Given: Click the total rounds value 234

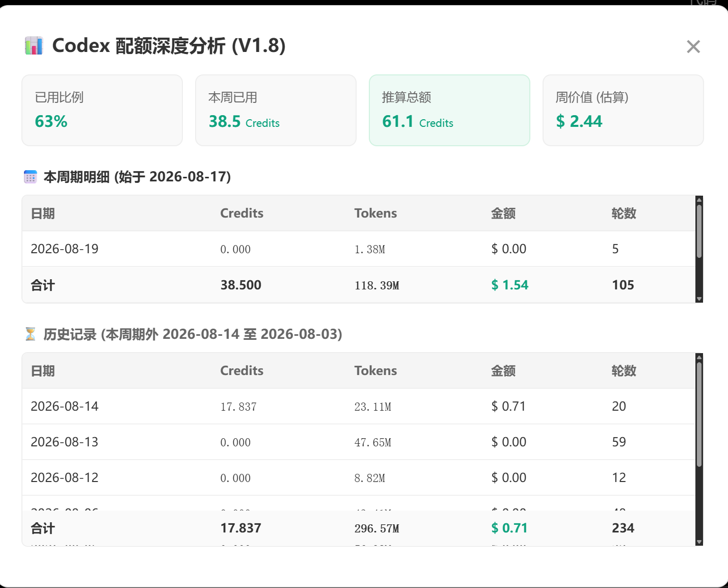Looking at the screenshot, I should 623,528.
